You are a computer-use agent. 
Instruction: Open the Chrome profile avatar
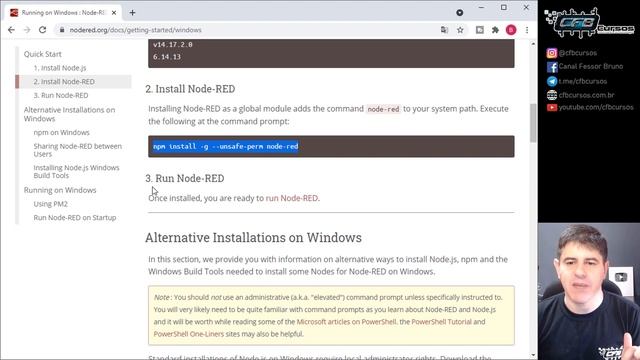pos(511,30)
